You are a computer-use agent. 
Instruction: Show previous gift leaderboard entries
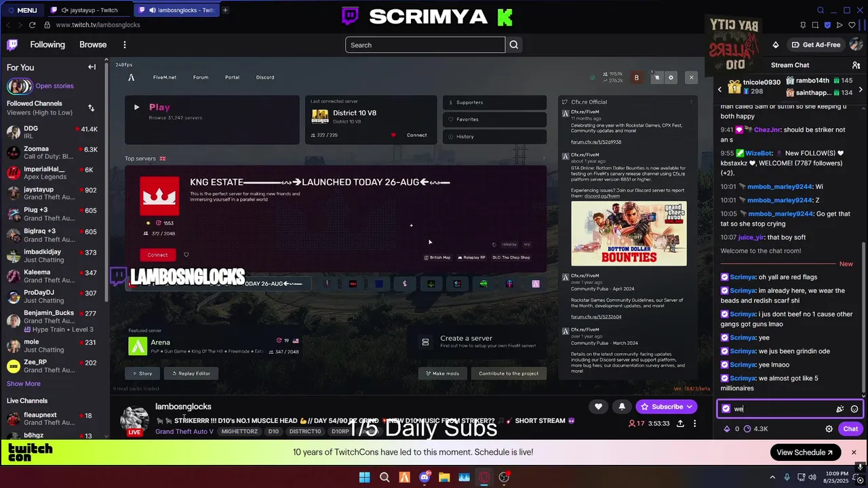click(x=720, y=89)
